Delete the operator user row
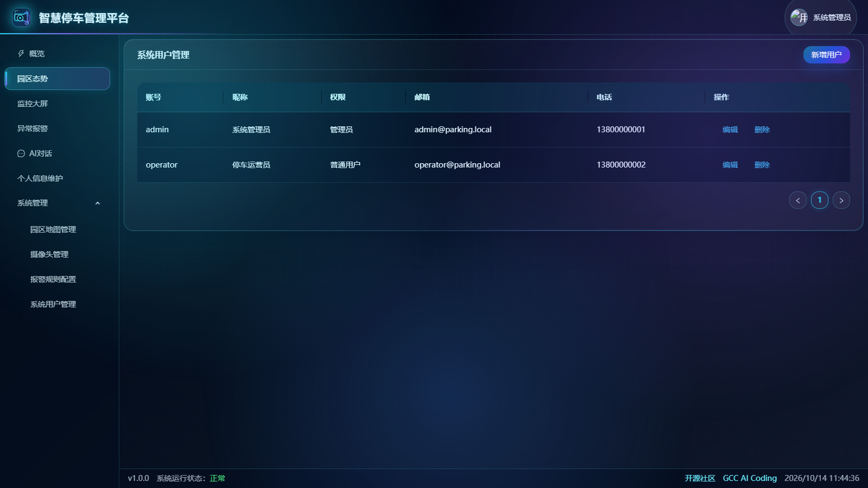 (762, 165)
